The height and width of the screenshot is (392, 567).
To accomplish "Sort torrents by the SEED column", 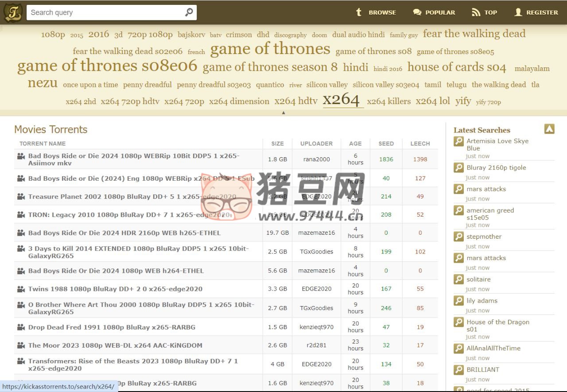I will click(x=385, y=144).
